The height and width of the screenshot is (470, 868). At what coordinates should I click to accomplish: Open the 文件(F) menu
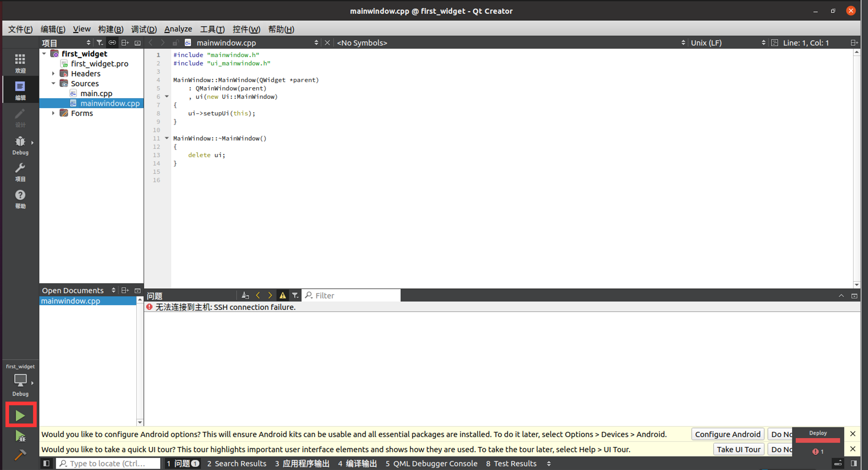click(20, 29)
